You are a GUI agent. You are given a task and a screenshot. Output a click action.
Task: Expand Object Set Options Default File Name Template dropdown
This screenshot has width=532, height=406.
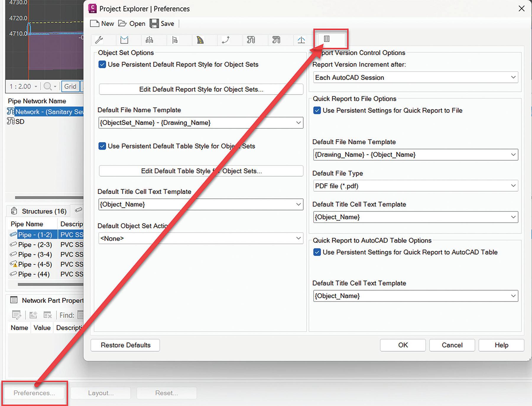(x=201, y=123)
